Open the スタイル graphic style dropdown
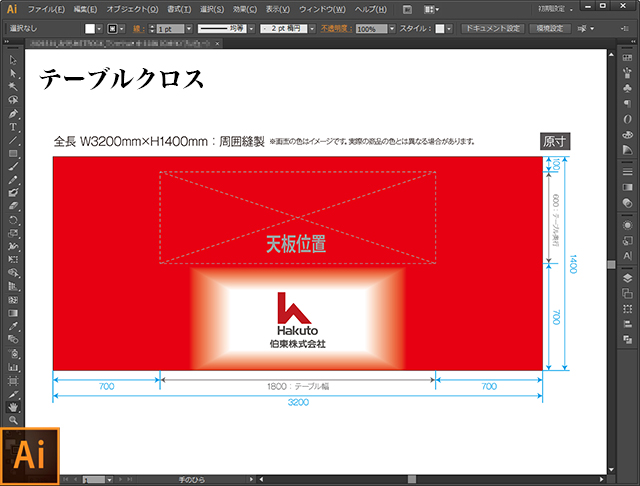The height and width of the screenshot is (486, 640). [449, 29]
